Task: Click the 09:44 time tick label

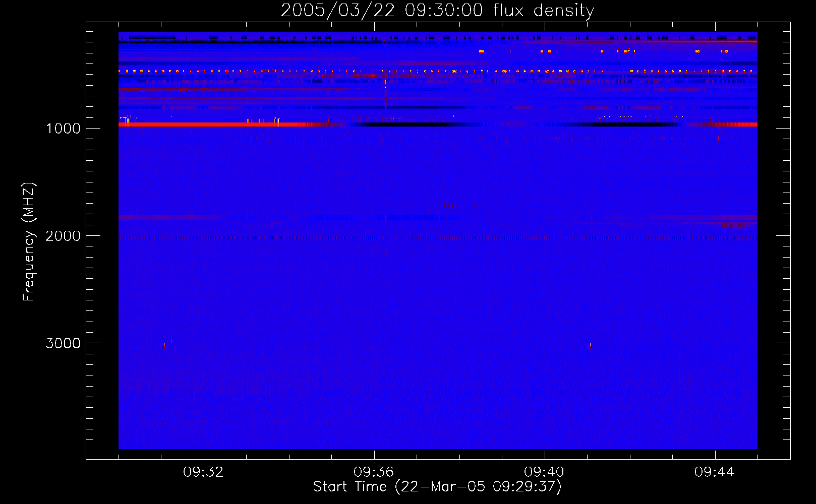Action: 715,472
